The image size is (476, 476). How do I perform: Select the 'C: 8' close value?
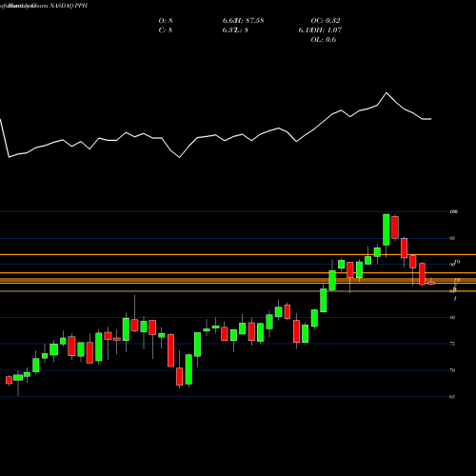(x=166, y=30)
